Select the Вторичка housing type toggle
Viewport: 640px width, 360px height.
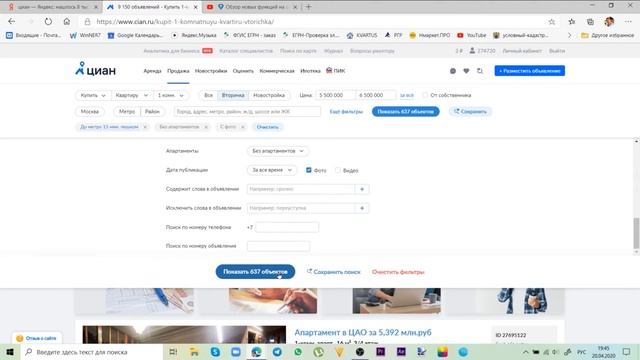point(233,95)
